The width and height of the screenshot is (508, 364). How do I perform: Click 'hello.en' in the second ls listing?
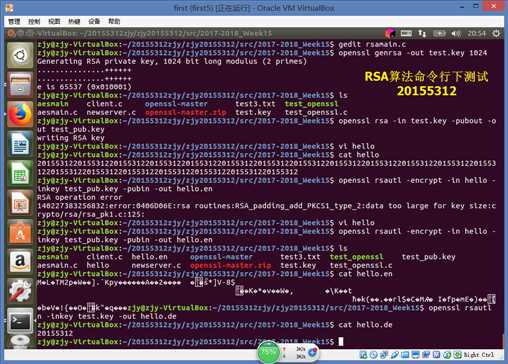click(149, 257)
